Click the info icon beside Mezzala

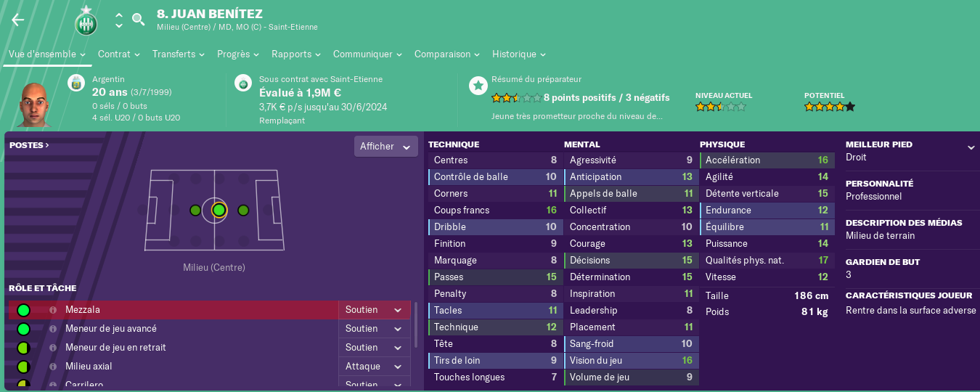53,310
